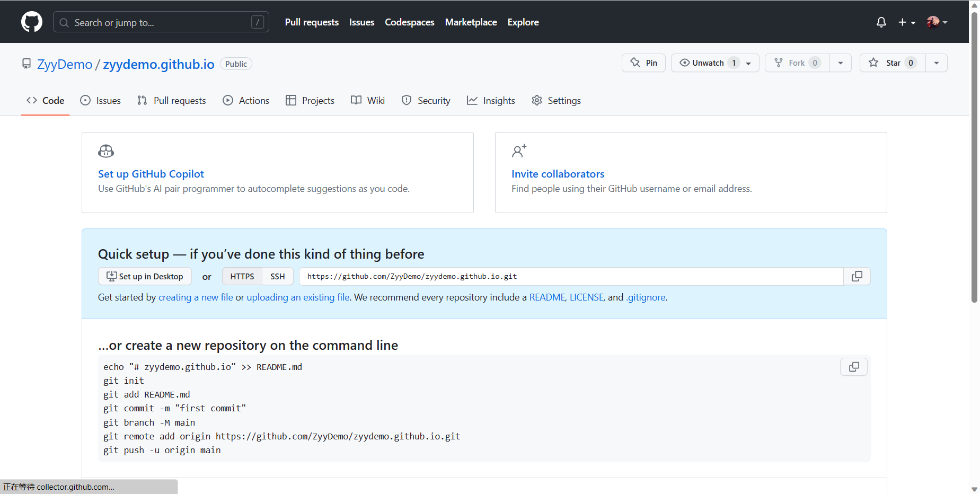Image resolution: width=980 pixels, height=494 pixels.
Task: Open Invite collaborators link
Action: [558, 174]
